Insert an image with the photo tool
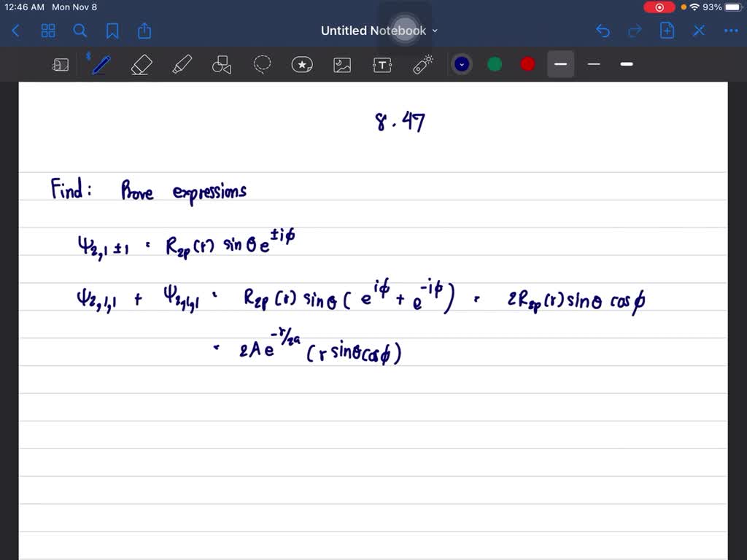Screen dimensions: 747x560 pos(342,64)
